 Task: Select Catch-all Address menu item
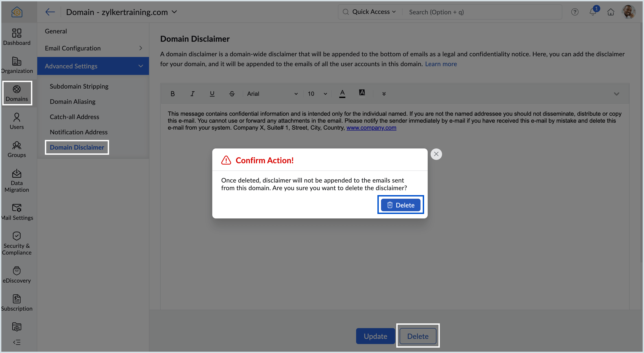(x=74, y=117)
